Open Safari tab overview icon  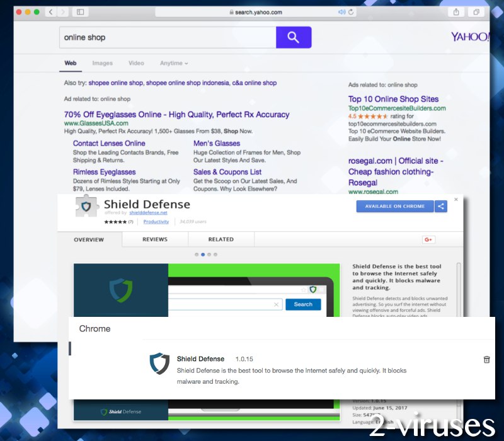coord(476,12)
